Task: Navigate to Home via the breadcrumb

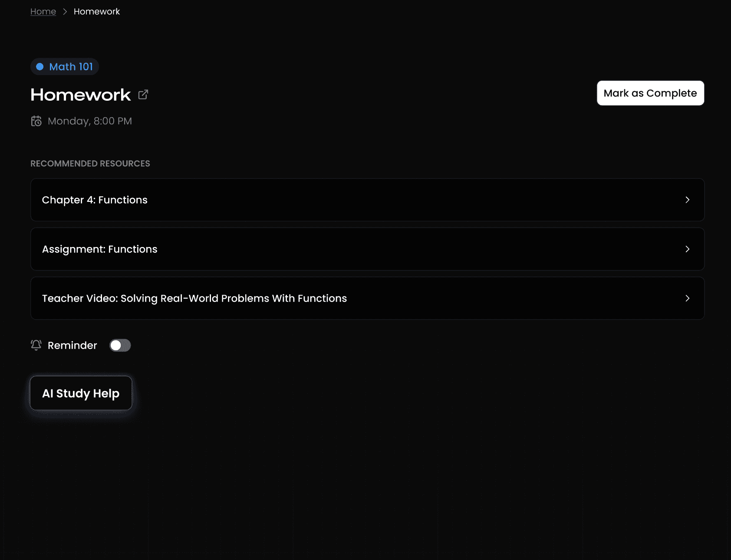Action: 43,11
